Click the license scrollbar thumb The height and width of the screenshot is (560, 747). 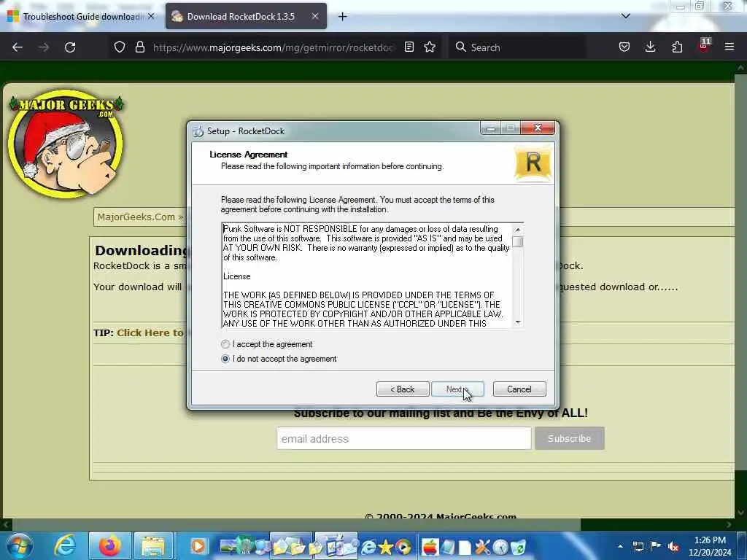coord(518,242)
